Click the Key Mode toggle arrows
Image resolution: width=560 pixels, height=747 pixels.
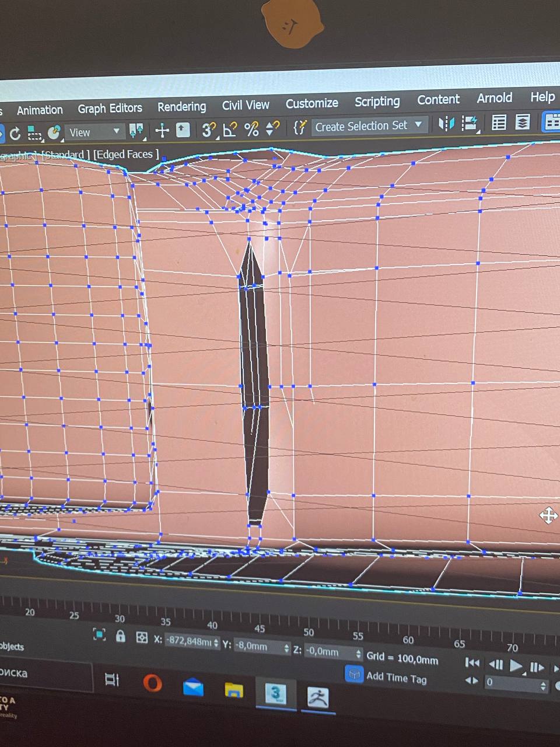coord(471,680)
